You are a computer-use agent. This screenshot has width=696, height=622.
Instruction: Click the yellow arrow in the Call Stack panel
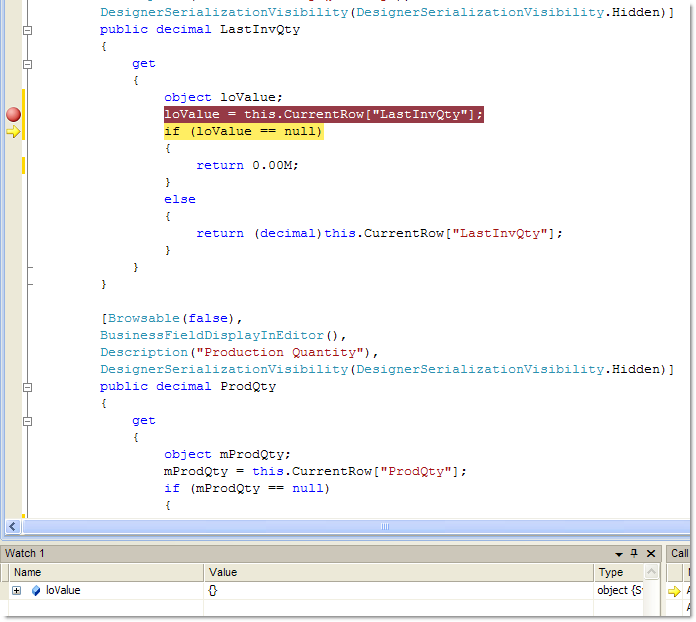[x=674, y=591]
